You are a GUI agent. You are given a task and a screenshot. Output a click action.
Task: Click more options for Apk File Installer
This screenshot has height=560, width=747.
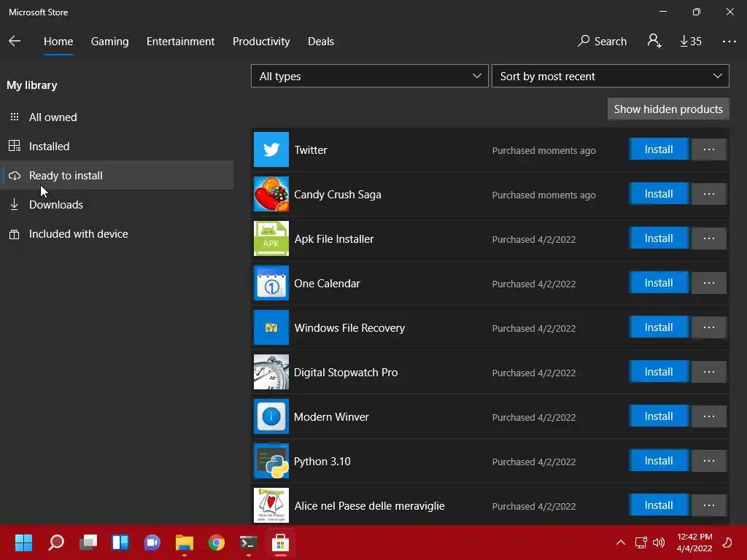coord(709,238)
